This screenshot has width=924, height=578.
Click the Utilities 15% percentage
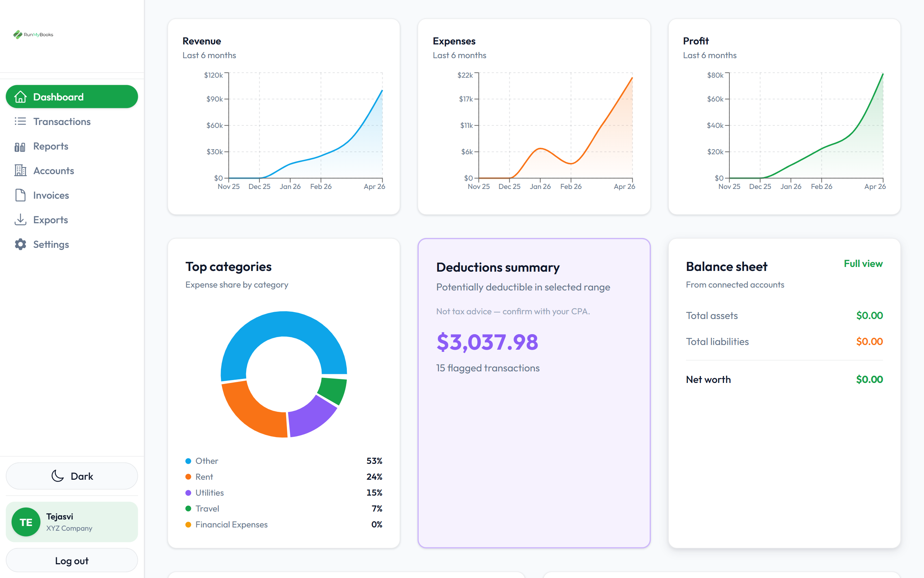click(x=374, y=493)
